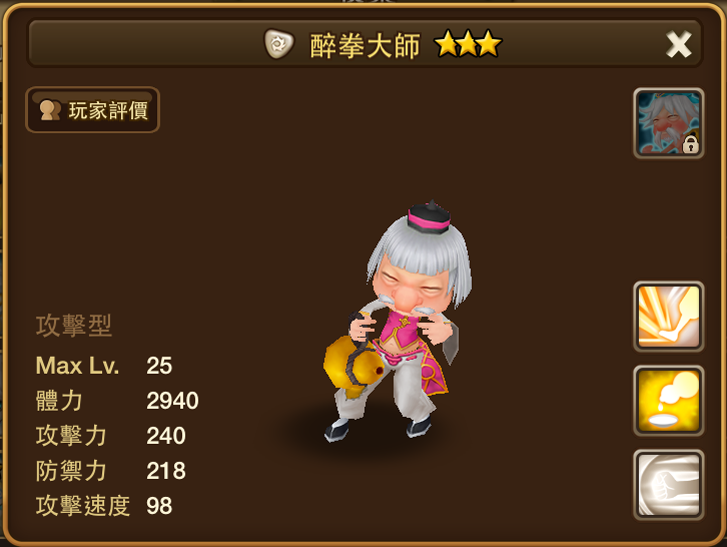Viewport: 727px width, 547px height.
Task: Click the three gold stars rating
Action: (468, 44)
